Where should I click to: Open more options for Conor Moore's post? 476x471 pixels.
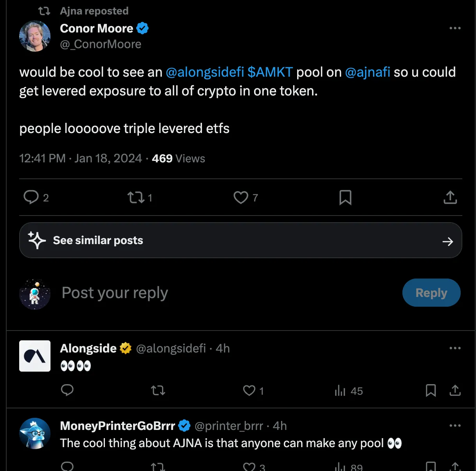click(455, 28)
